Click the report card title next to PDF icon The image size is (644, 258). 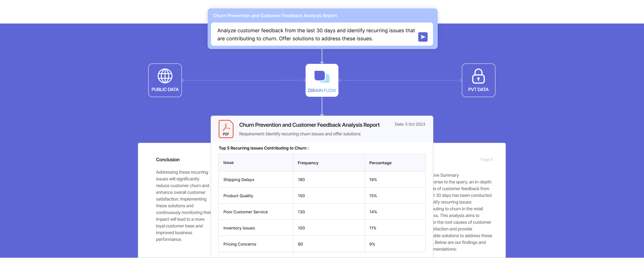309,125
